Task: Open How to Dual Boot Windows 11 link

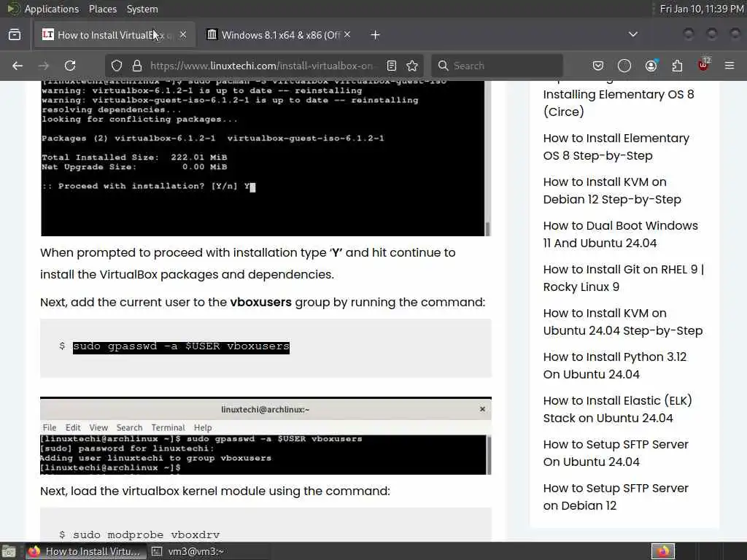Action: click(x=620, y=234)
